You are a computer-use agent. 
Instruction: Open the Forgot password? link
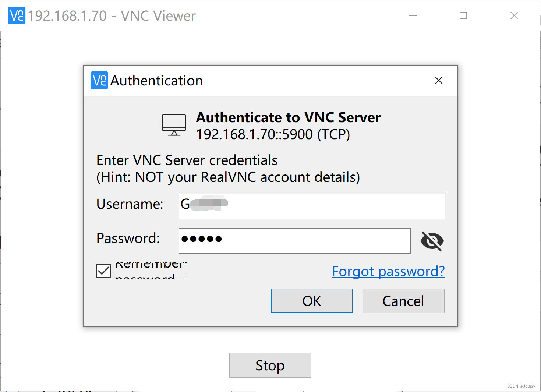pyautogui.click(x=388, y=271)
